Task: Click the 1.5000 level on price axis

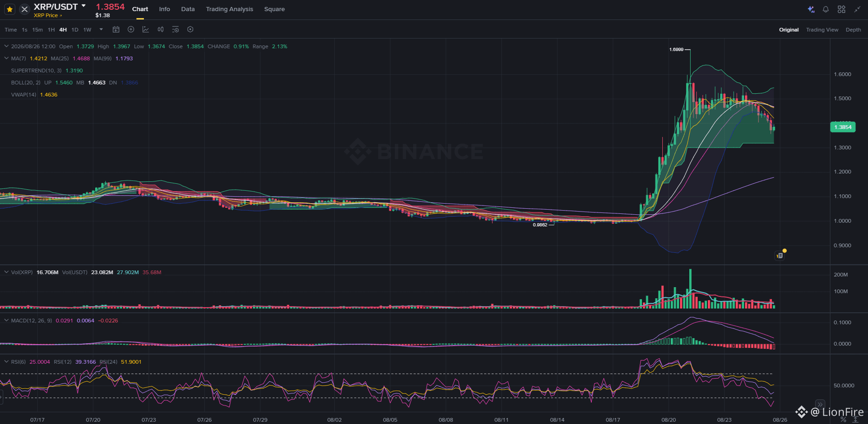Action: (x=842, y=98)
